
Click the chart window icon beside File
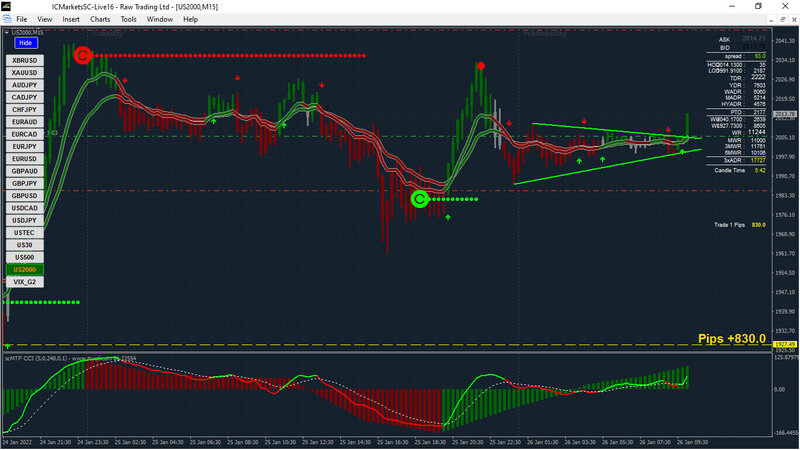[x=7, y=19]
